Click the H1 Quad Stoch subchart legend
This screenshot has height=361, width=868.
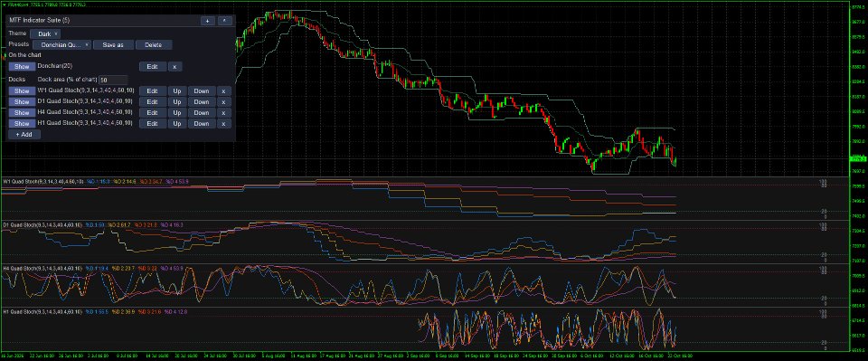point(95,312)
